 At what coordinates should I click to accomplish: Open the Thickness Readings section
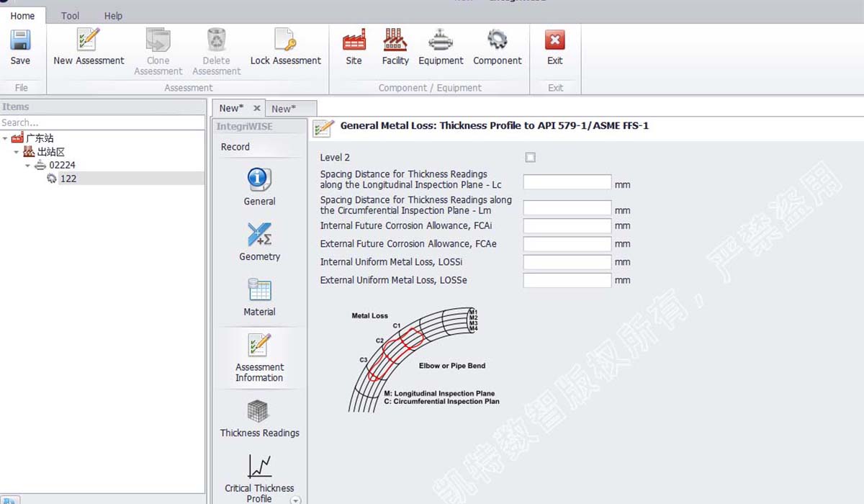click(259, 413)
